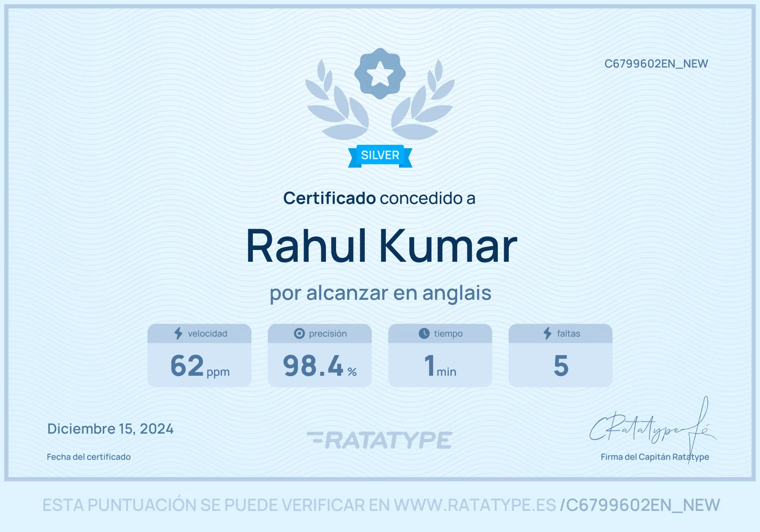Click the Ratatype logo
The height and width of the screenshot is (532, 760).
point(380,440)
